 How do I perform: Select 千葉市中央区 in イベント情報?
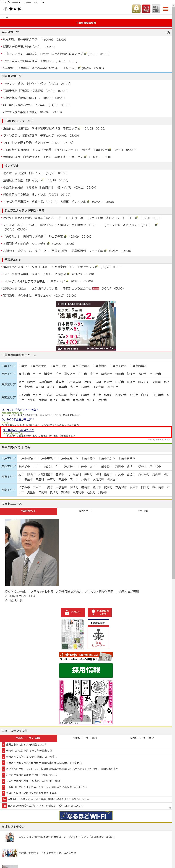click(47, 458)
